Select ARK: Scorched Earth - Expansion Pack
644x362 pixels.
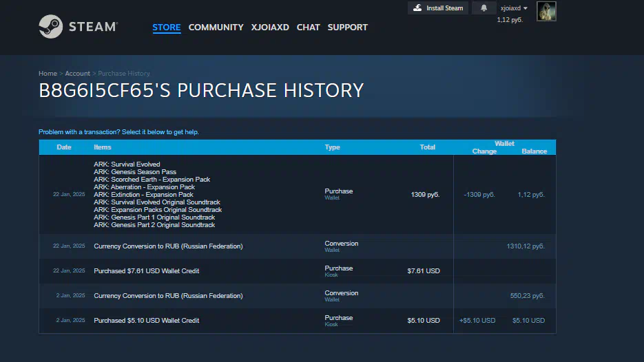[152, 180]
